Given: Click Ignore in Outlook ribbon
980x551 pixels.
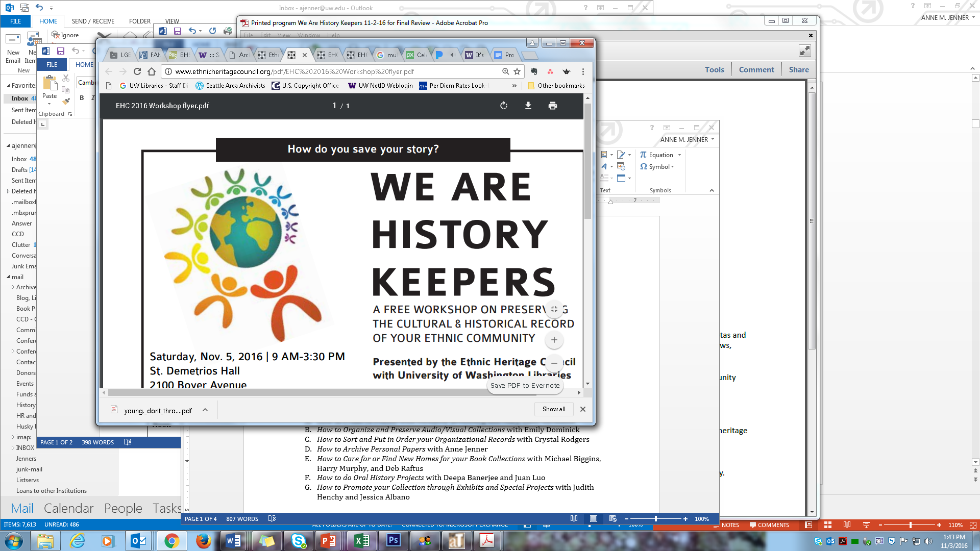Looking at the screenshot, I should pyautogui.click(x=65, y=35).
